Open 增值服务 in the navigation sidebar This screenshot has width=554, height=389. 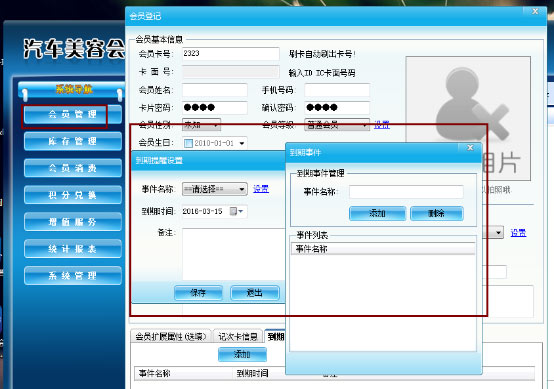(x=73, y=222)
